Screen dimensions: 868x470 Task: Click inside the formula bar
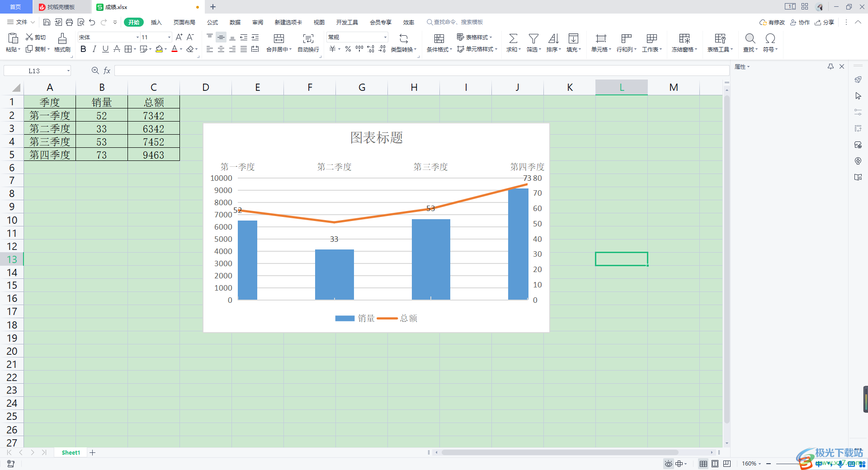point(421,70)
